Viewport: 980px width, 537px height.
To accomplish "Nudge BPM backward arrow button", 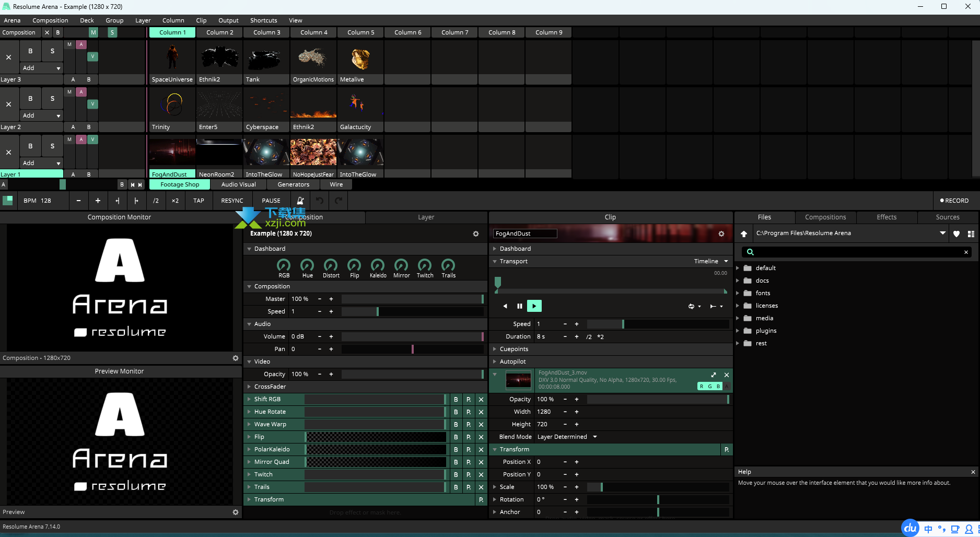I will click(x=117, y=201).
